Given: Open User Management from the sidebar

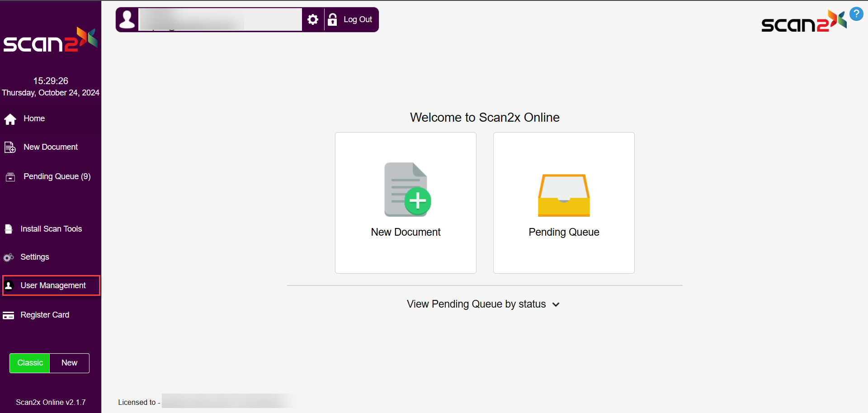Looking at the screenshot, I should tap(53, 285).
